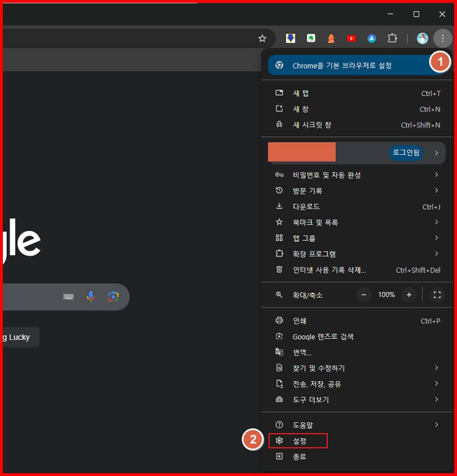Click the history clock icon next to 방문 기록

click(x=279, y=190)
